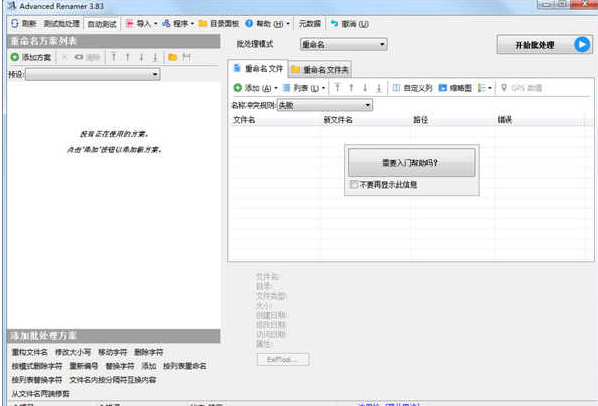
Task: Move method to top in method list
Action: click(x=113, y=57)
